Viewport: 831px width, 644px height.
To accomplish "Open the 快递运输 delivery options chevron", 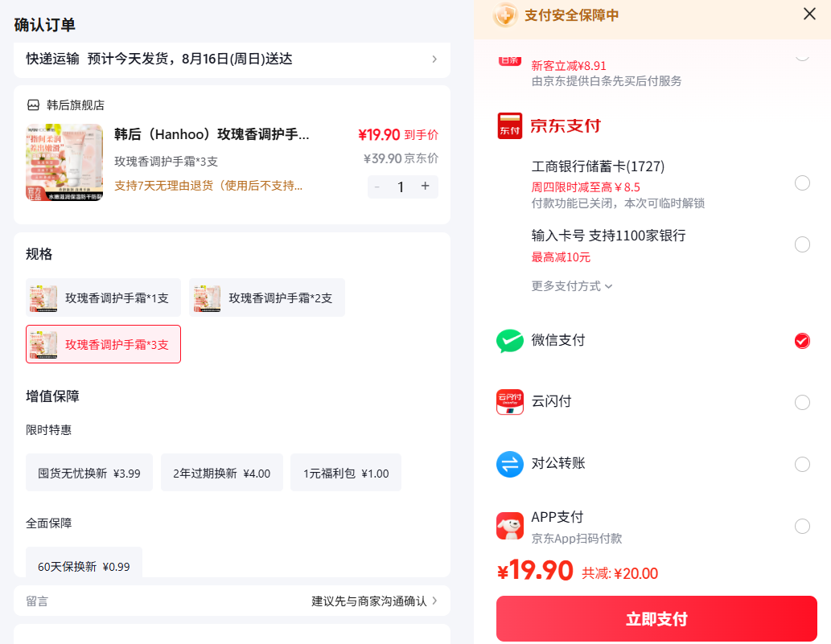I will click(434, 59).
